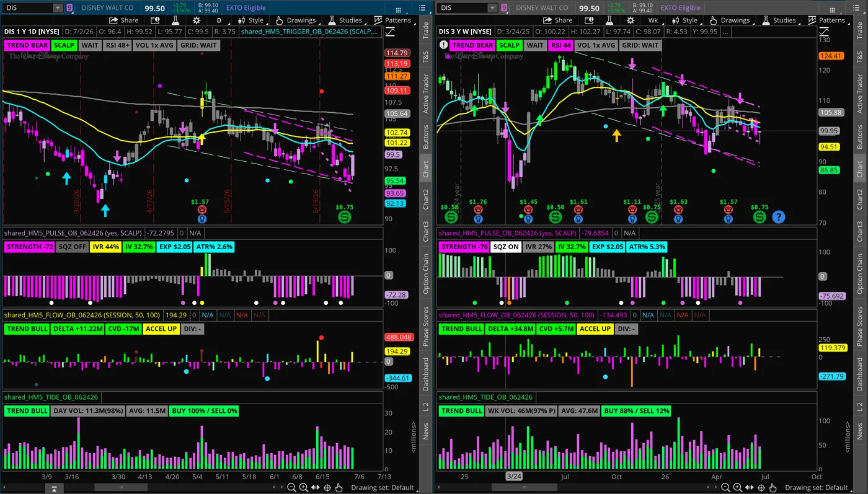Open the D timeframe dropdown on the left chart

tap(219, 20)
